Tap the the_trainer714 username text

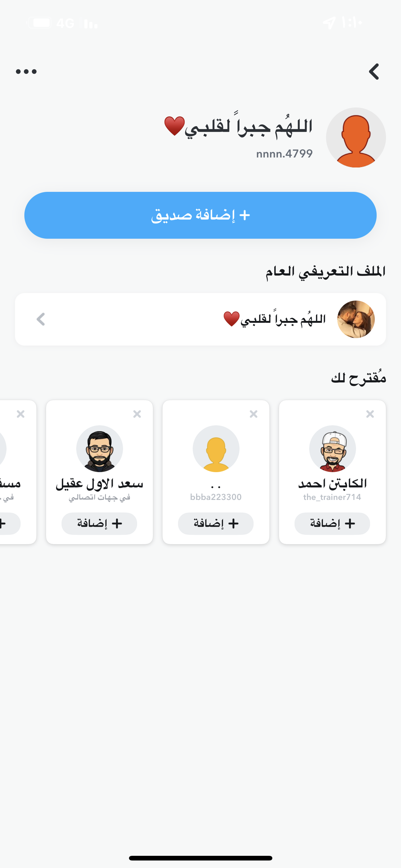(332, 497)
